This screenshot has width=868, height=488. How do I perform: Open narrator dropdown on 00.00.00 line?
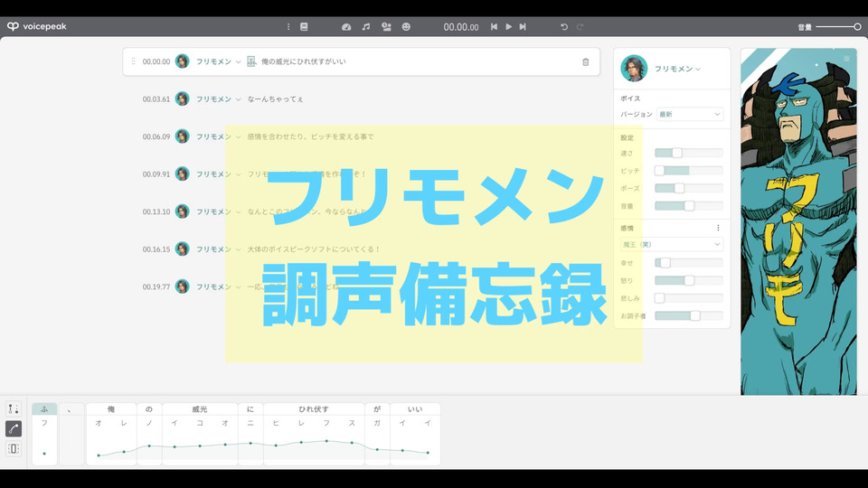click(x=219, y=61)
